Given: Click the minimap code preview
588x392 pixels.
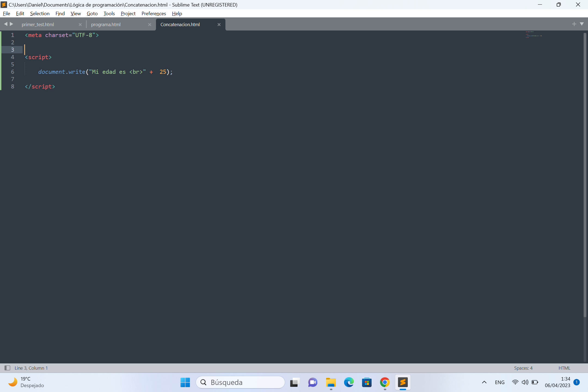Looking at the screenshot, I should point(534,35).
